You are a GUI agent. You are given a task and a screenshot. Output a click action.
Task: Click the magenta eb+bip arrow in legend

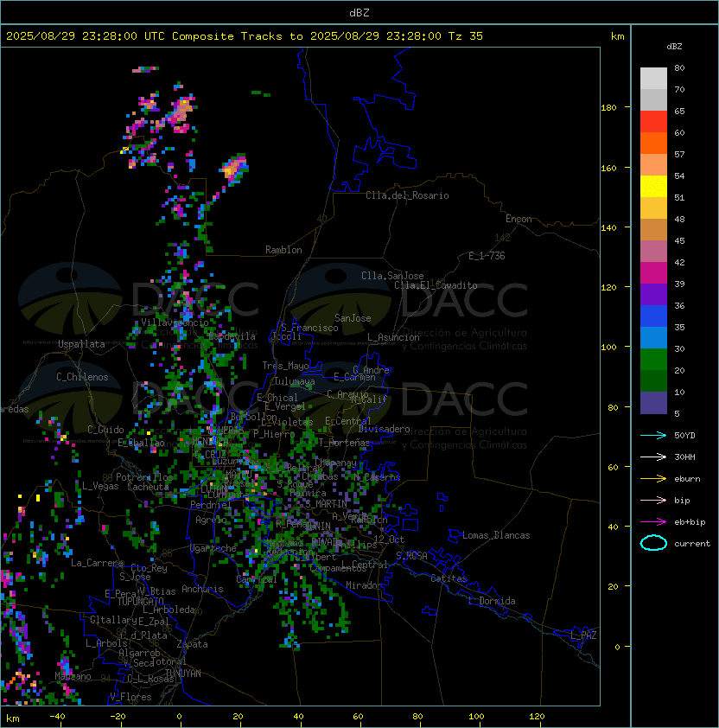tap(653, 522)
